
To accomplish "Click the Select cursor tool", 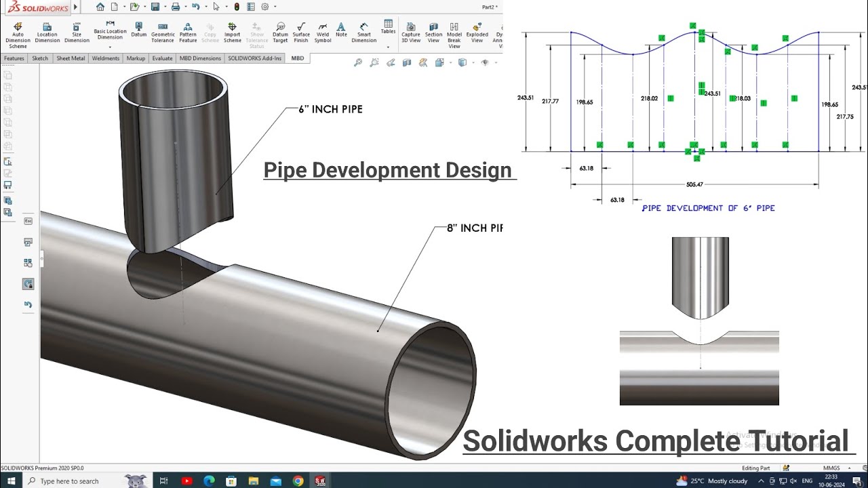I will (x=216, y=7).
